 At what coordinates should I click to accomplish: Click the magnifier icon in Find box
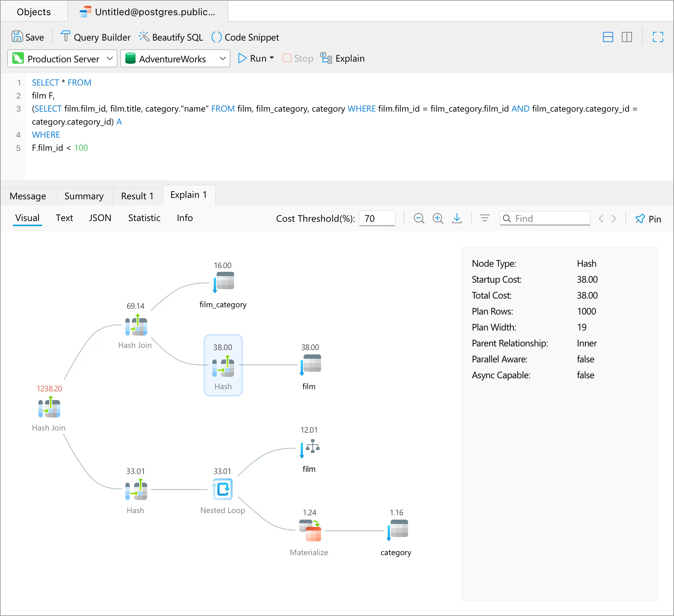point(507,218)
